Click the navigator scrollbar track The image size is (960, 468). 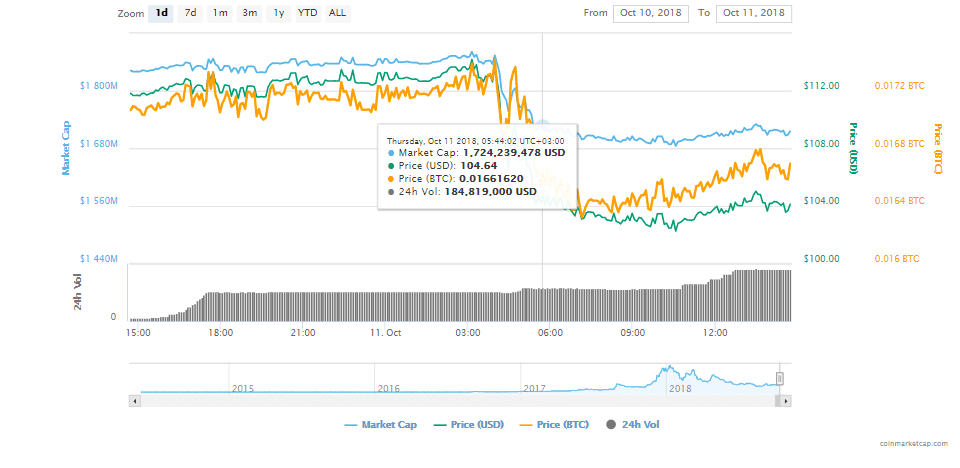pos(450,400)
